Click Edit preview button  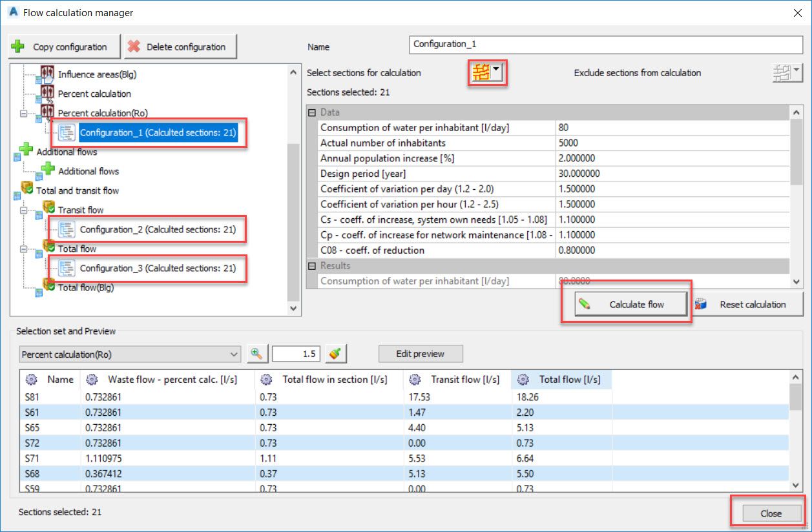[421, 354]
